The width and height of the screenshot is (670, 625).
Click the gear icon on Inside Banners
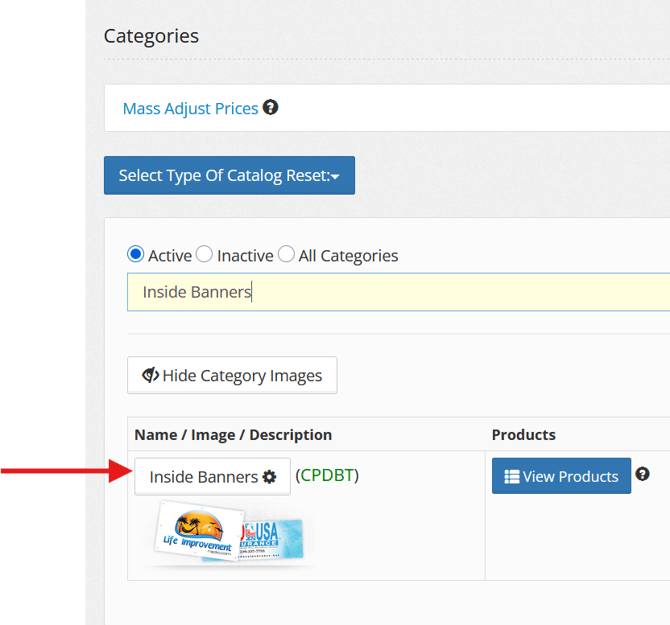coord(269,478)
